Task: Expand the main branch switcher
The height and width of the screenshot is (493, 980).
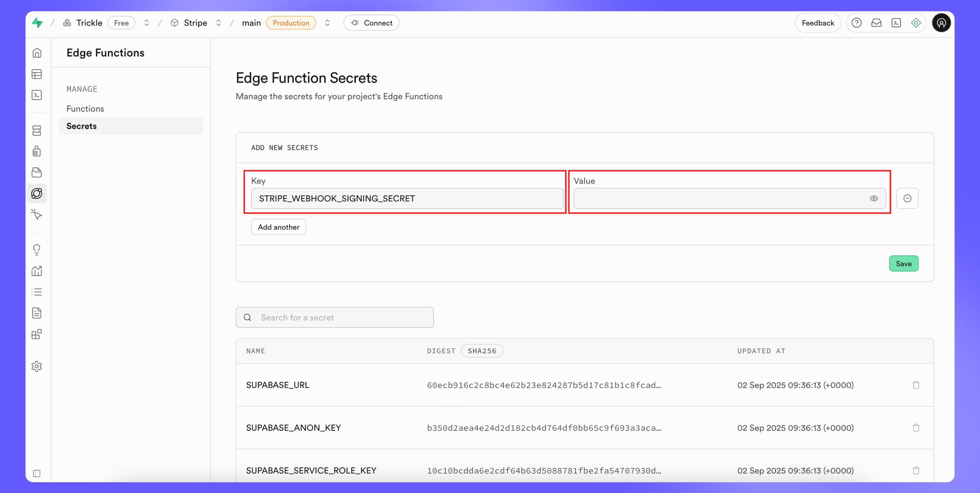Action: point(327,23)
